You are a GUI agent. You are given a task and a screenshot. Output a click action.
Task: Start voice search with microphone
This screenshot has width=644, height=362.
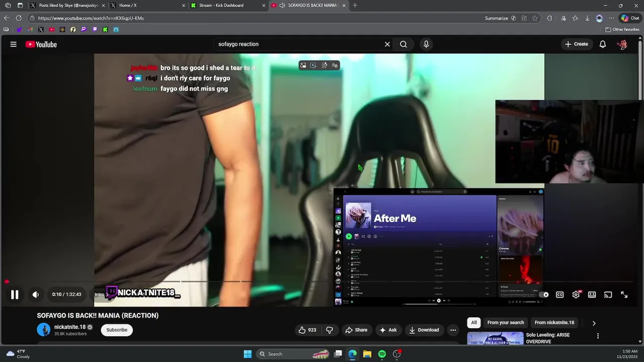426,44
